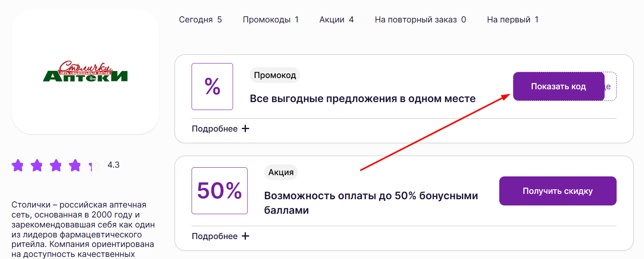Expand details under the bonus points promotion
The width and height of the screenshot is (644, 259).
pos(214,236)
